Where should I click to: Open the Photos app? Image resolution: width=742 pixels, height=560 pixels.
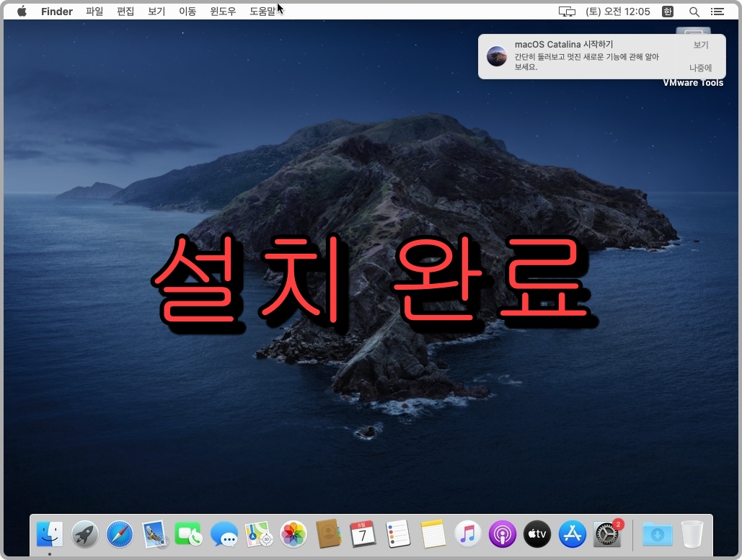293,534
